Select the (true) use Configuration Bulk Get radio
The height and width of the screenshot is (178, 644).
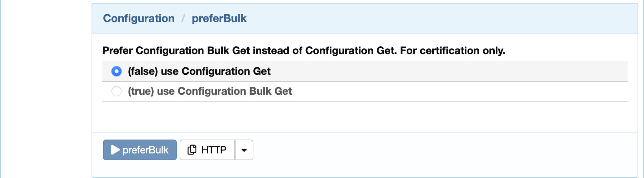117,91
